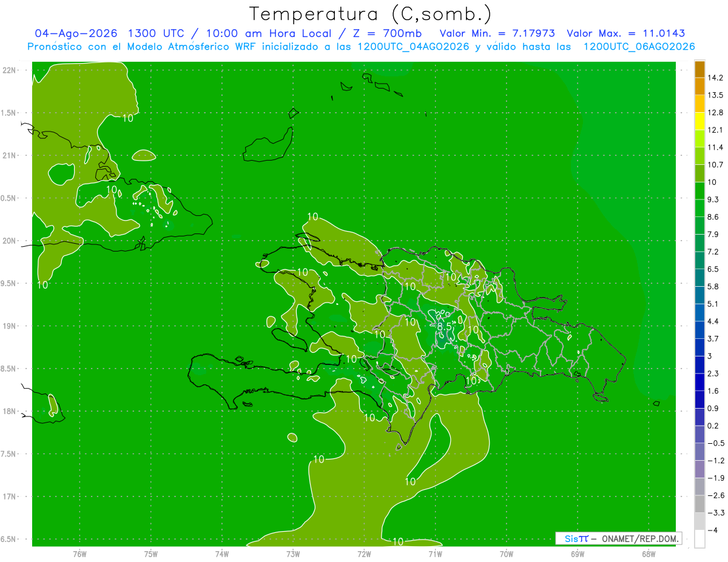
Task: Click the '8.5' contour label
Action: coord(445,327)
